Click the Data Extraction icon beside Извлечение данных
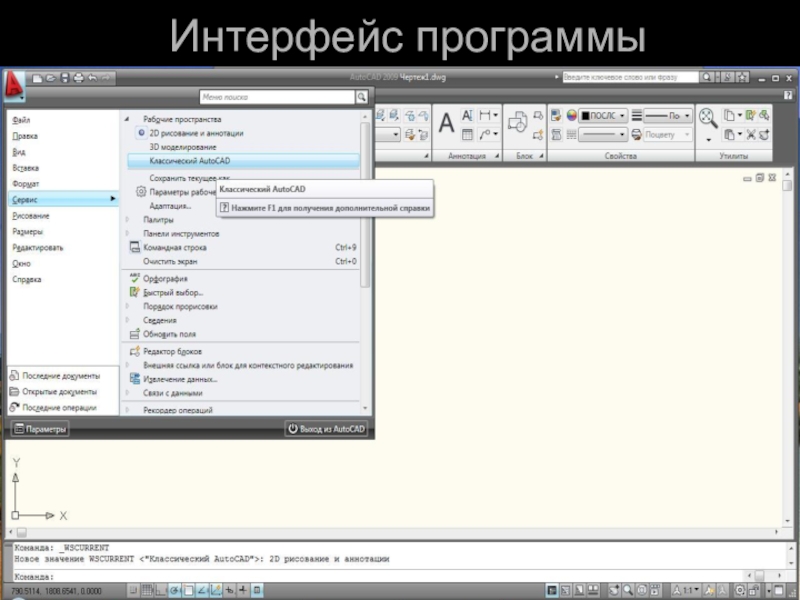 [x=135, y=379]
